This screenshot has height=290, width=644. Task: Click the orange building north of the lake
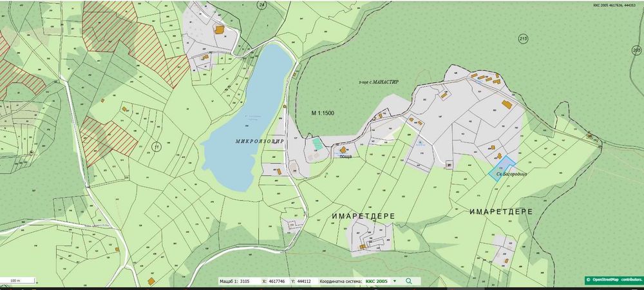pyautogui.click(x=220, y=30)
